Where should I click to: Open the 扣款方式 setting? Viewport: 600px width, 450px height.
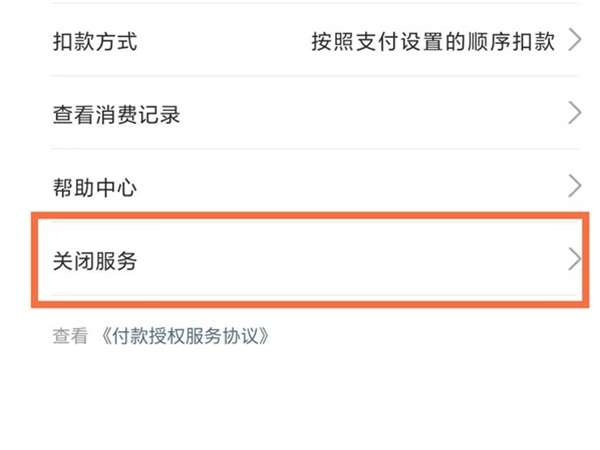(300, 41)
